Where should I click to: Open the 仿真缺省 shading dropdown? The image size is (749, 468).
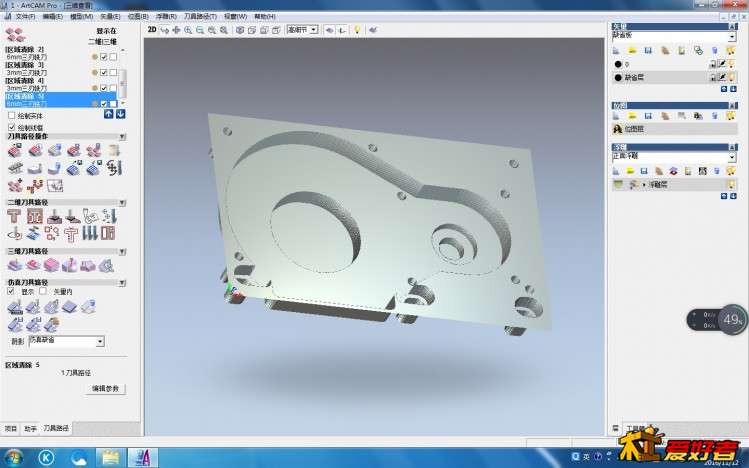tap(65, 341)
